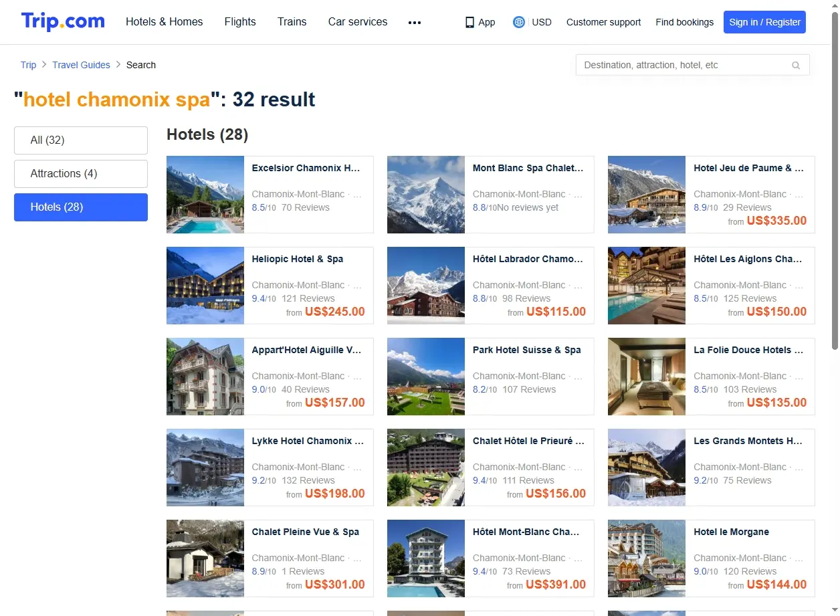Viewport: 840px width, 616px height.
Task: Click Chalet Pleine Vue & Spa title
Action: tap(306, 532)
